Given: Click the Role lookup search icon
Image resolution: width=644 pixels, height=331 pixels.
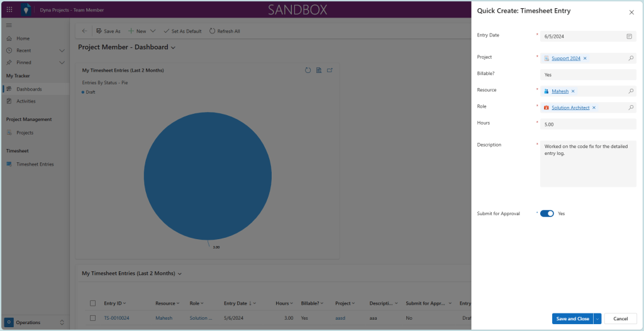Looking at the screenshot, I should pyautogui.click(x=631, y=108).
